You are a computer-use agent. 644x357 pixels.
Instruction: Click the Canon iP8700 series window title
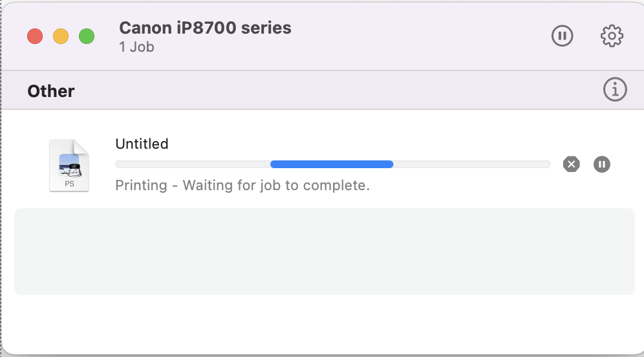(205, 28)
